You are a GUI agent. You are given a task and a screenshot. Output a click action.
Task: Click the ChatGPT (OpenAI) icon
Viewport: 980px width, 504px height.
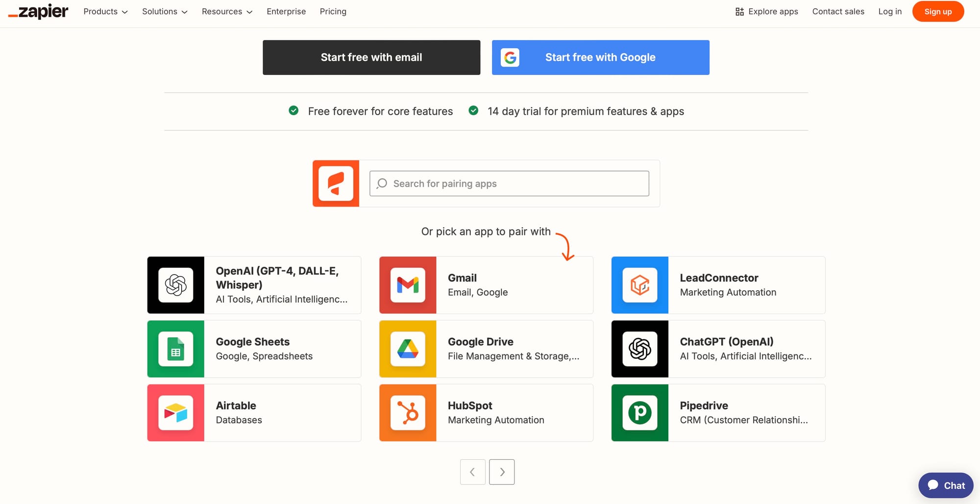(x=639, y=349)
